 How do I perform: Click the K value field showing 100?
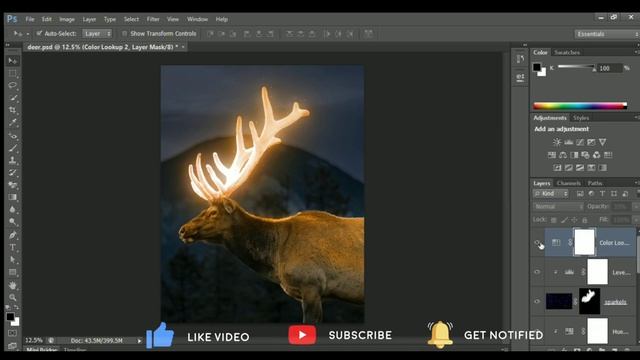[x=609, y=68]
